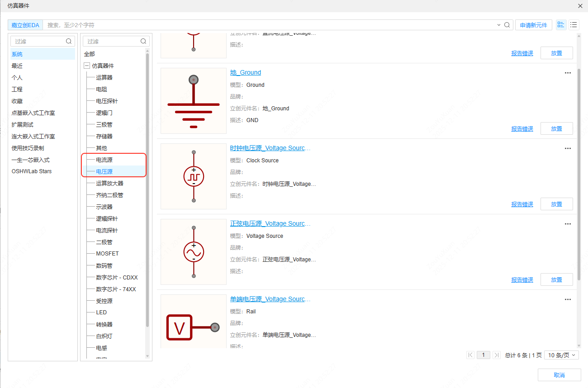Go to the last page arrow icon

pyautogui.click(x=496, y=355)
